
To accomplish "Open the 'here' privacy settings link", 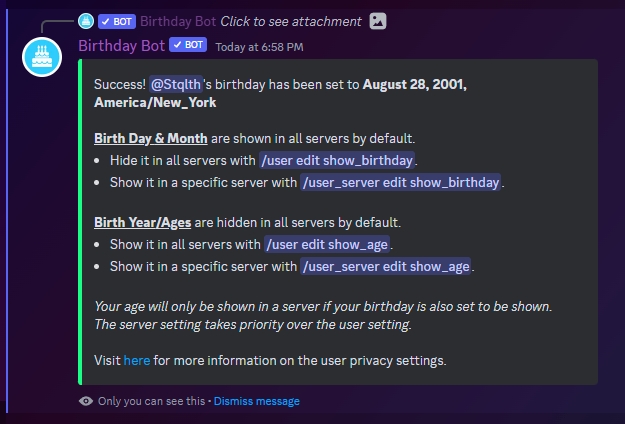I will click(x=136, y=360).
